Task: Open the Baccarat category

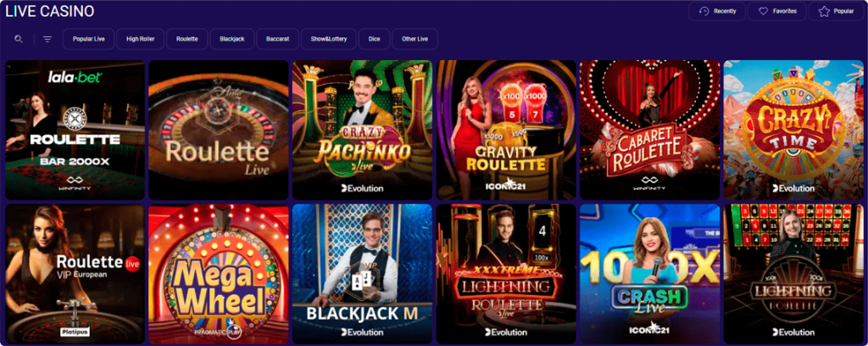Action: coord(277,39)
